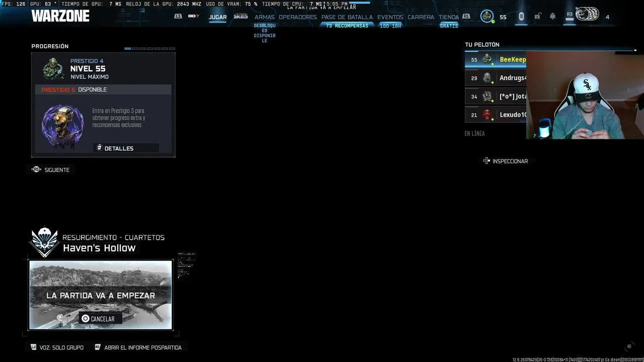Click the R3 social menu icon

coord(570,15)
